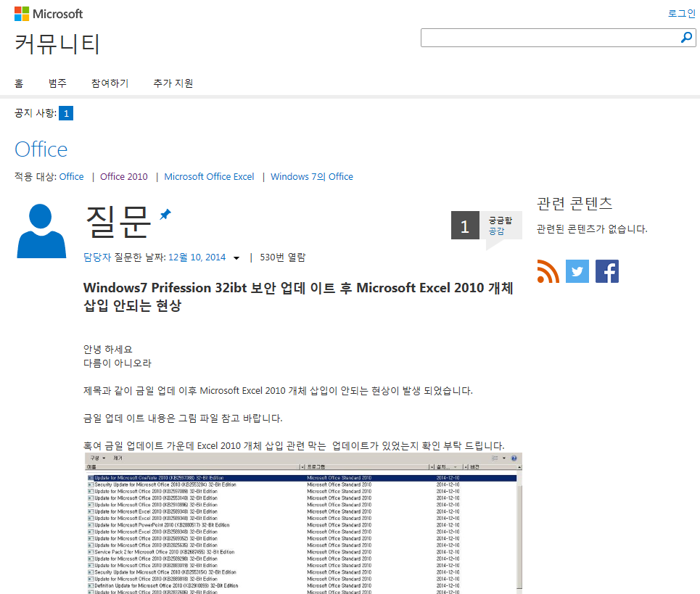This screenshot has width=700, height=594.
Task: Click the '관련된 콘텐츠가 없습니다.' text
Action: coord(592,229)
